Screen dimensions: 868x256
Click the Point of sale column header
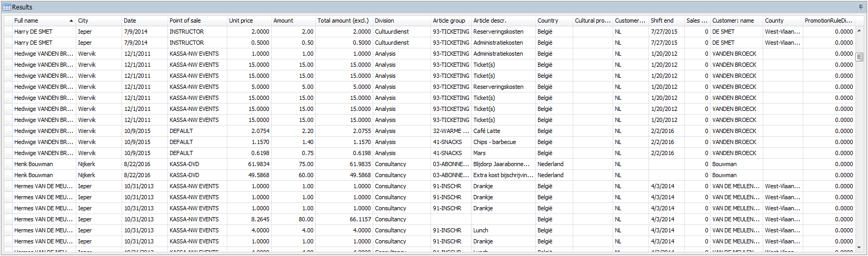(197, 21)
